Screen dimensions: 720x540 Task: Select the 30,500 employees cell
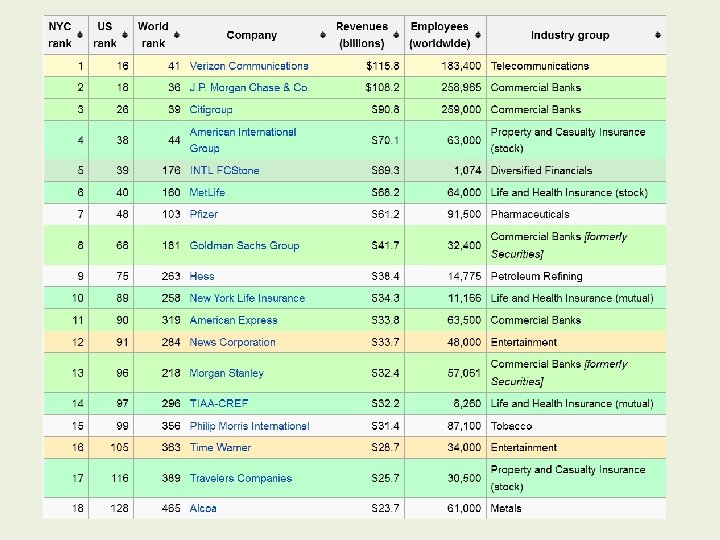464,478
